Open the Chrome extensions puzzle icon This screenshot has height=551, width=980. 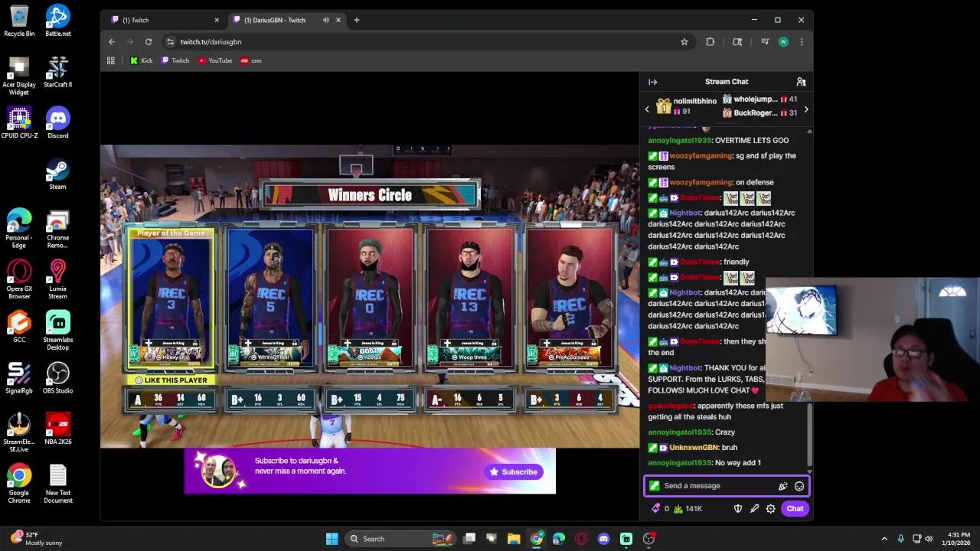click(710, 42)
